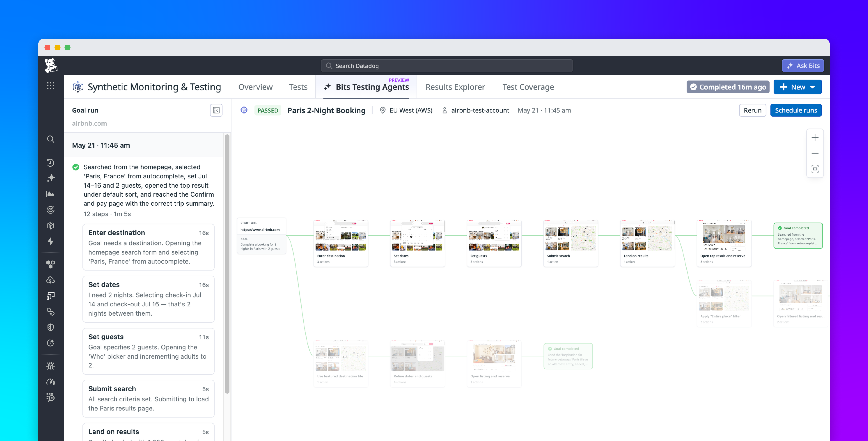
Task: Open the shield security sidebar icon
Action: pos(50,327)
